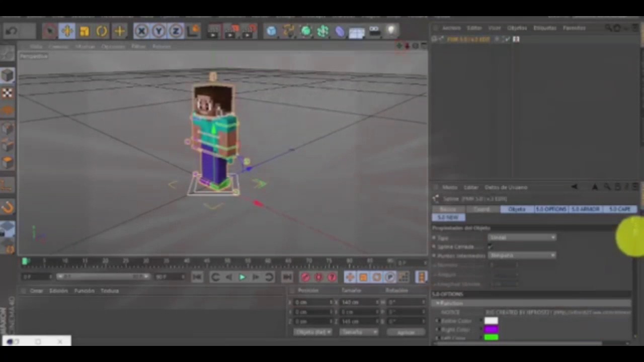Click the Render View clapperboard icon
The image size is (644, 362).
click(214, 31)
